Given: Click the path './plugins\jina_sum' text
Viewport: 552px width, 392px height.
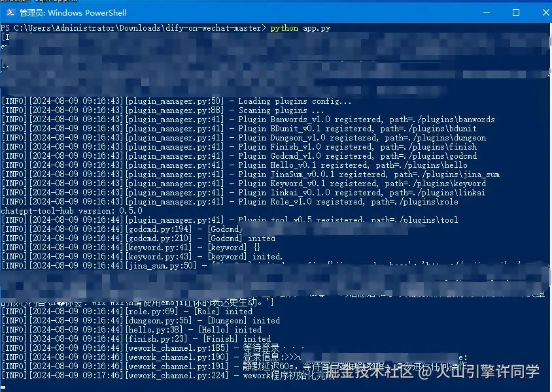Looking at the screenshot, I should point(458,174).
